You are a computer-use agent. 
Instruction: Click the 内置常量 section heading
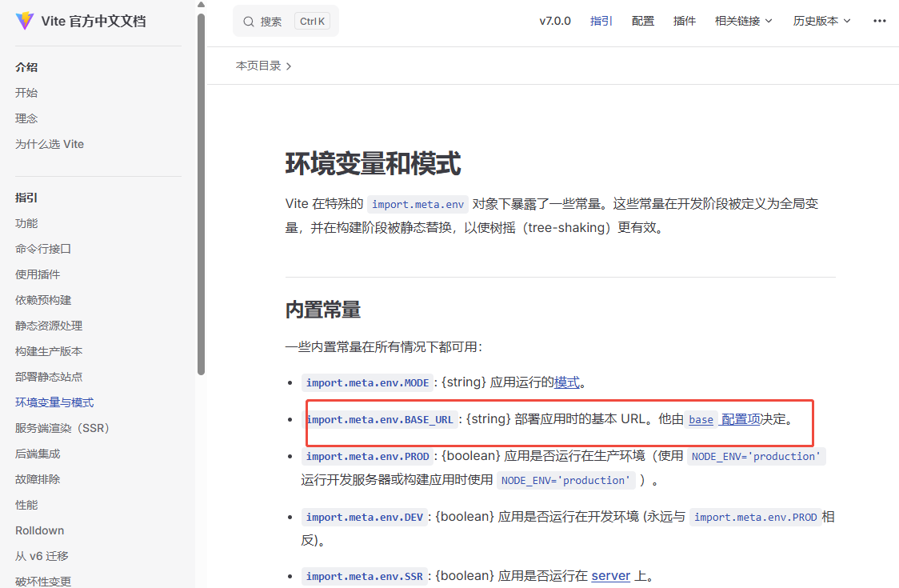point(323,310)
